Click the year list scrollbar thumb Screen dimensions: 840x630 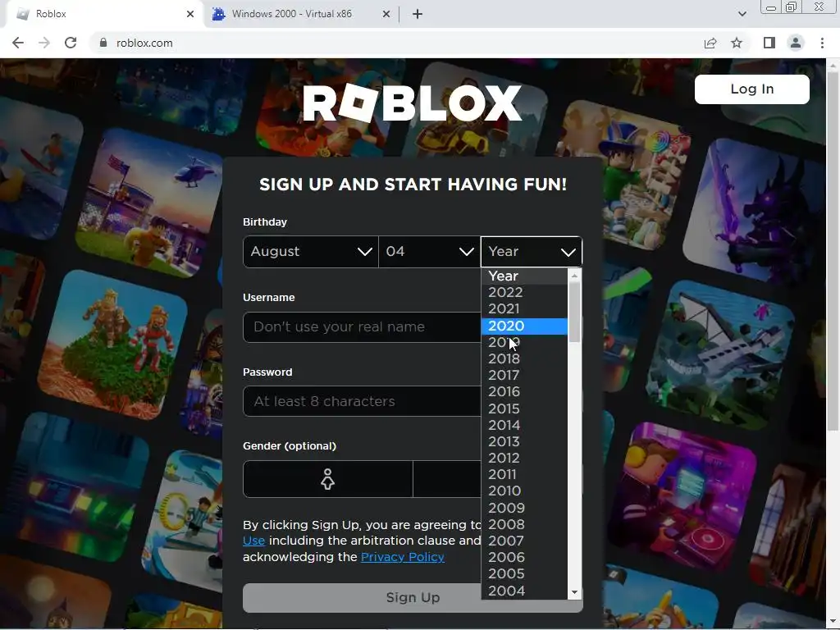pos(574,312)
